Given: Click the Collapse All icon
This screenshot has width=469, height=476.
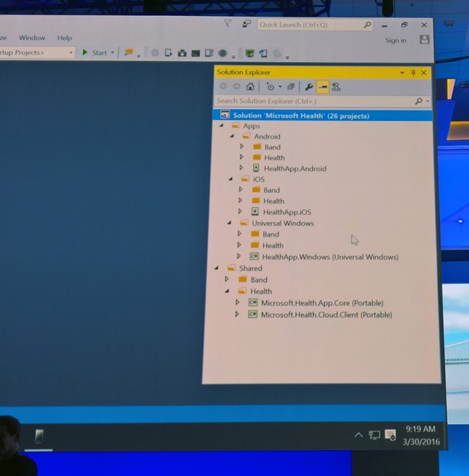Looking at the screenshot, I should (291, 87).
